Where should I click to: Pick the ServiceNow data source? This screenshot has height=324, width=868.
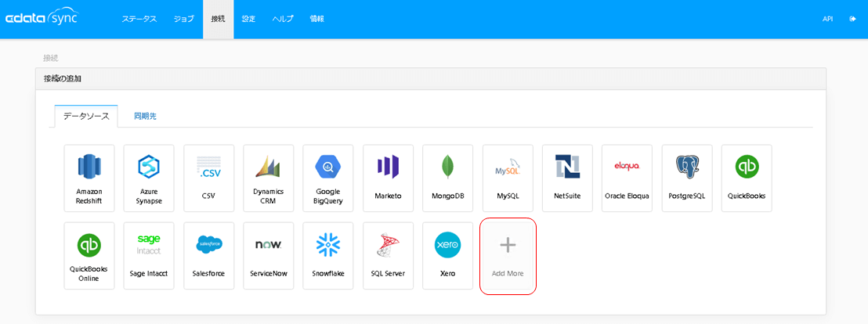tap(269, 255)
